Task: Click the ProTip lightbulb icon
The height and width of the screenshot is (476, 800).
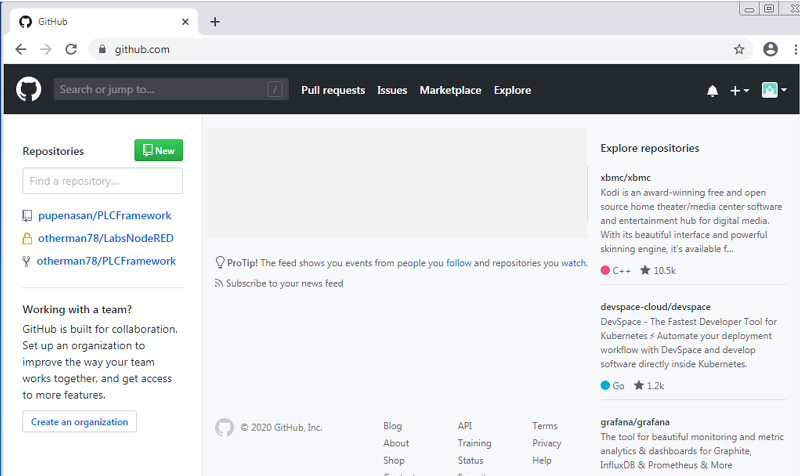Action: [220, 263]
